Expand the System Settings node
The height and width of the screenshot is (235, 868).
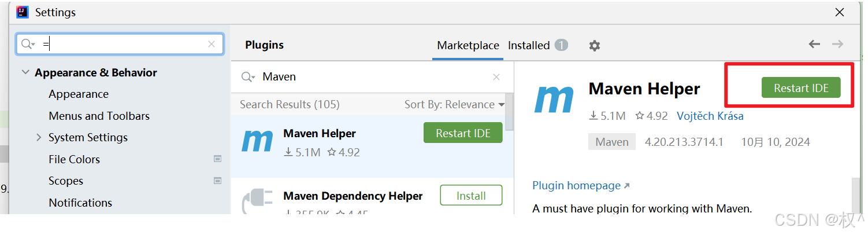39,137
